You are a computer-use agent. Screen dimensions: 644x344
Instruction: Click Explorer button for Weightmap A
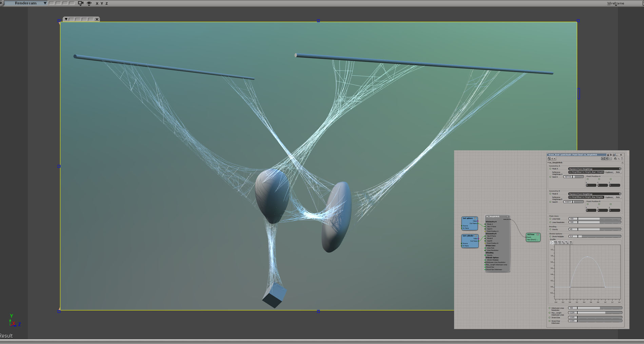(609, 172)
